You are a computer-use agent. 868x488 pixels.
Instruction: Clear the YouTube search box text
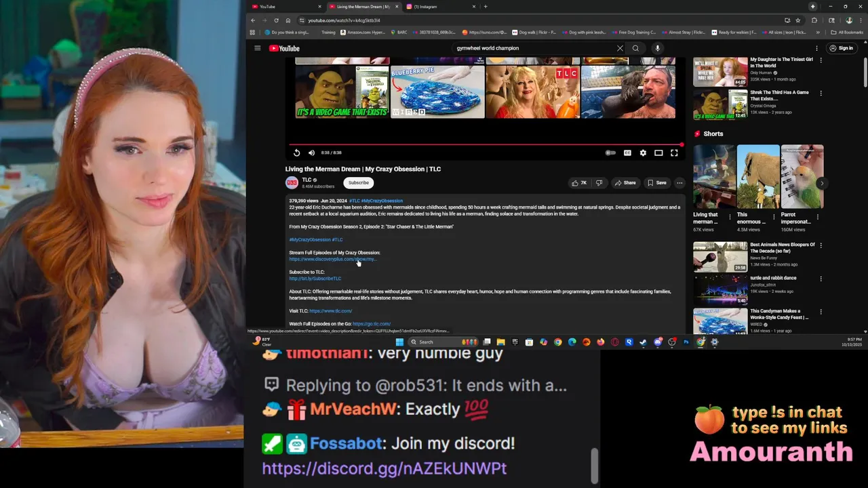[x=620, y=48]
